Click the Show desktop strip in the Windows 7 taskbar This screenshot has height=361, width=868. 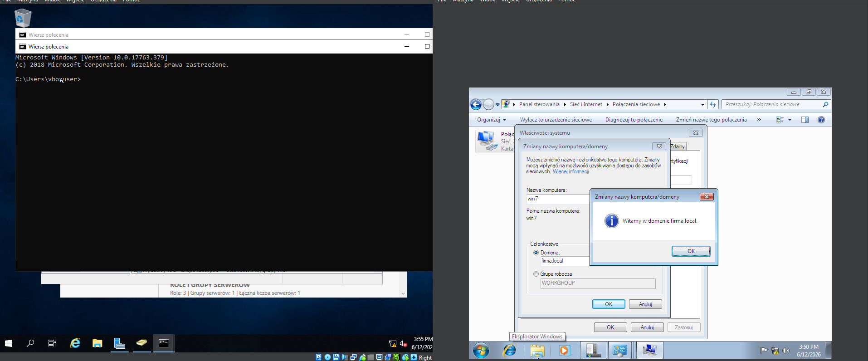(x=829, y=351)
